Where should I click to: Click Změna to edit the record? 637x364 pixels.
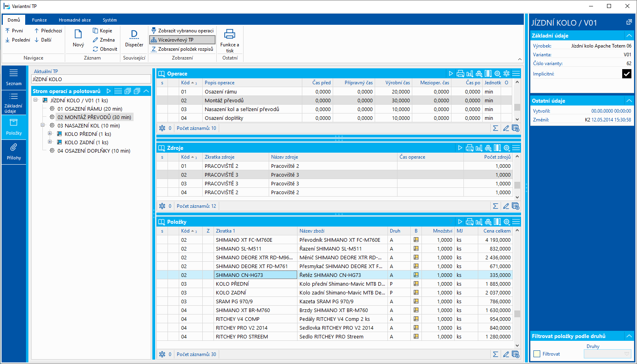(x=104, y=40)
